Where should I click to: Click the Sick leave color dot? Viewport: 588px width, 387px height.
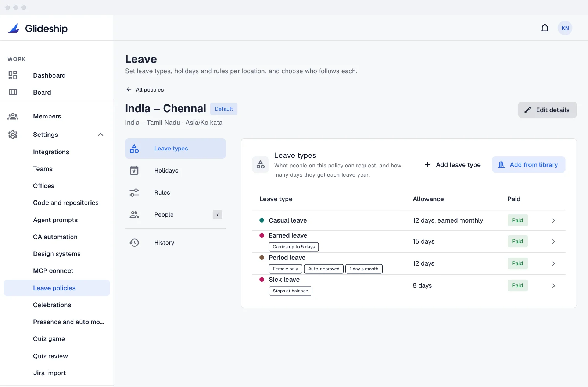tap(262, 280)
